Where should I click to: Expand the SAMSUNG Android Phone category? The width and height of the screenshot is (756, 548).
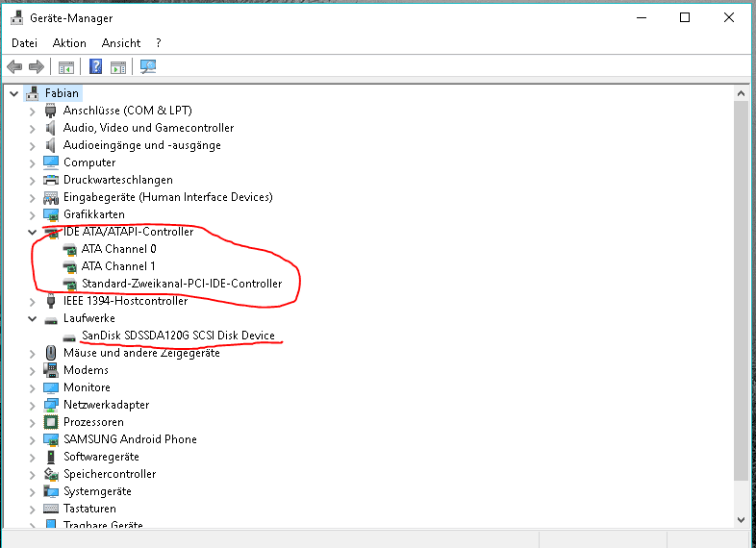point(33,440)
